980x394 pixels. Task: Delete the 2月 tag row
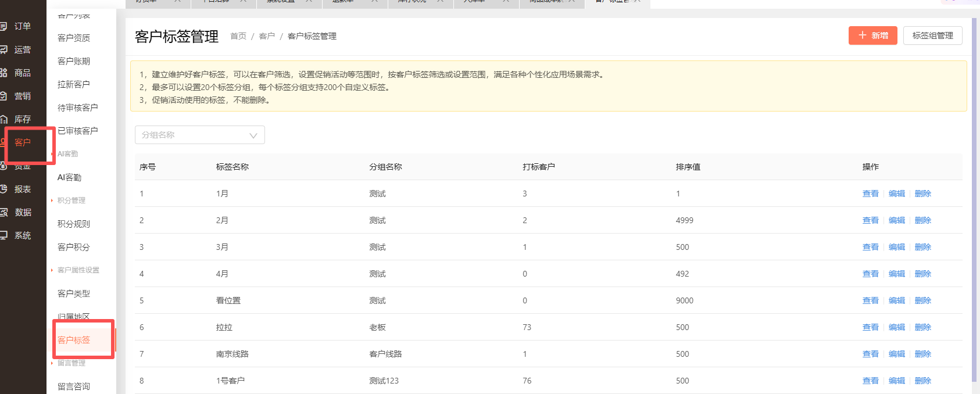922,220
